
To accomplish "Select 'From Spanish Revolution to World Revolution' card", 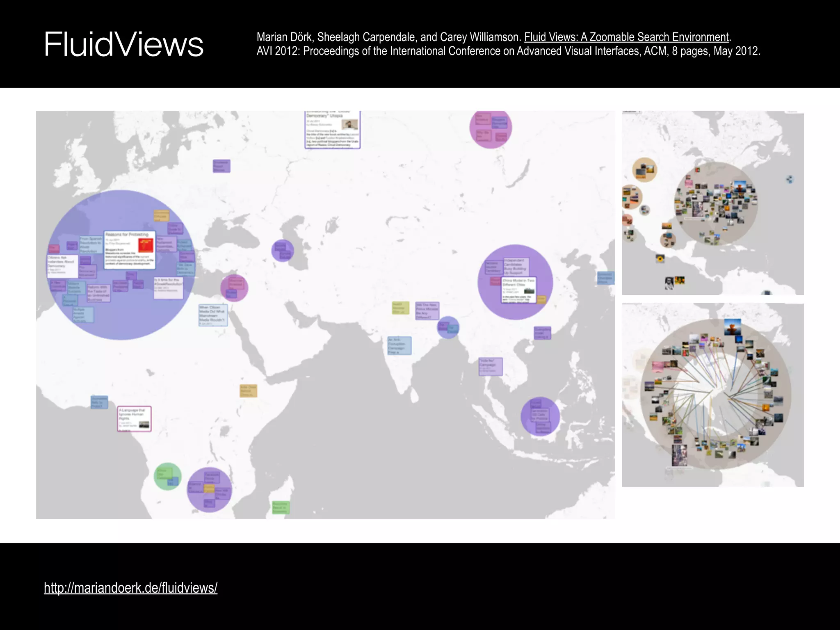I will click(x=91, y=244).
